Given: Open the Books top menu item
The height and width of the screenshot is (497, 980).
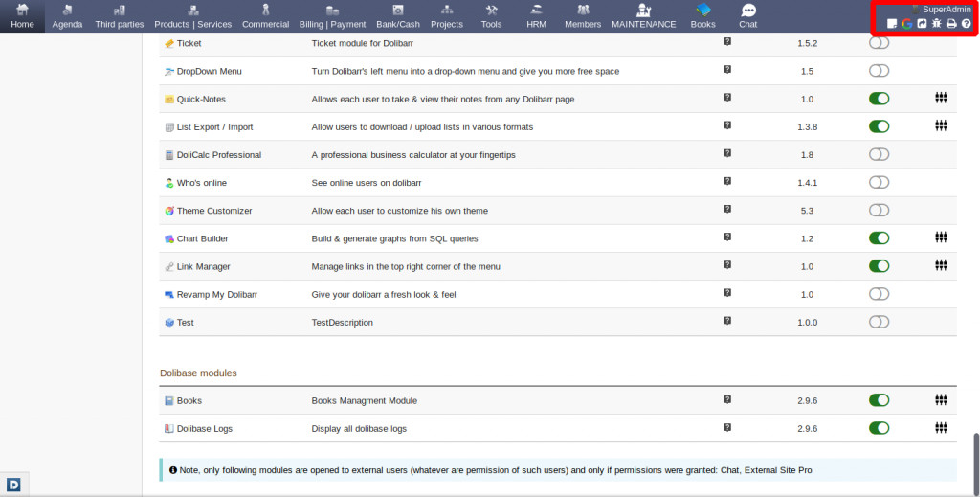Looking at the screenshot, I should point(703,16).
